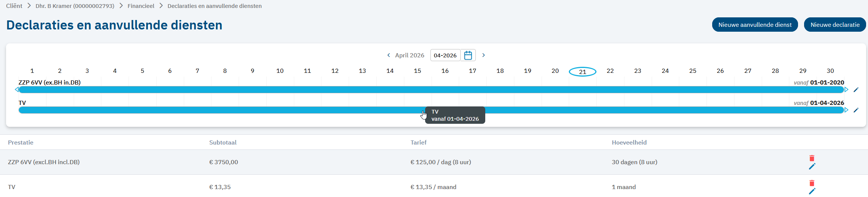Click the right arrow of TV bar
The height and width of the screenshot is (197, 868).
click(846, 110)
